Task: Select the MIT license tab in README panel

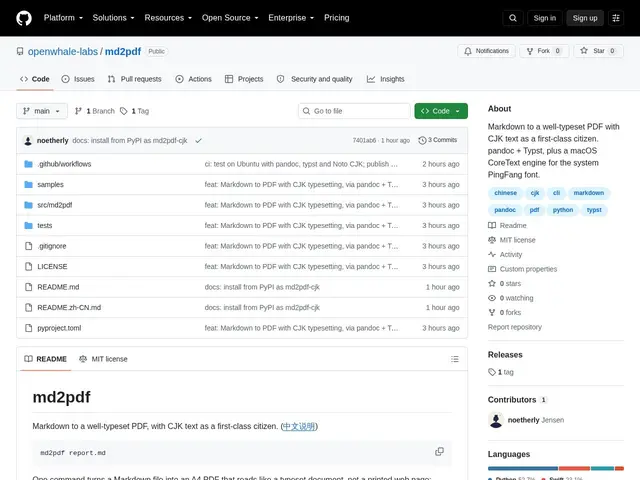Action: click(x=103, y=359)
